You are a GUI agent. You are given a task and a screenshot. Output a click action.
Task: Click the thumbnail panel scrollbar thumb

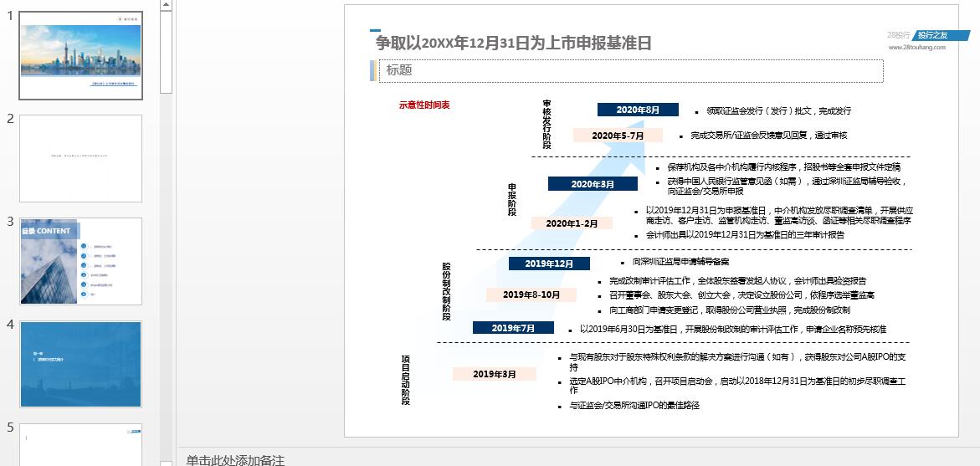click(x=166, y=53)
